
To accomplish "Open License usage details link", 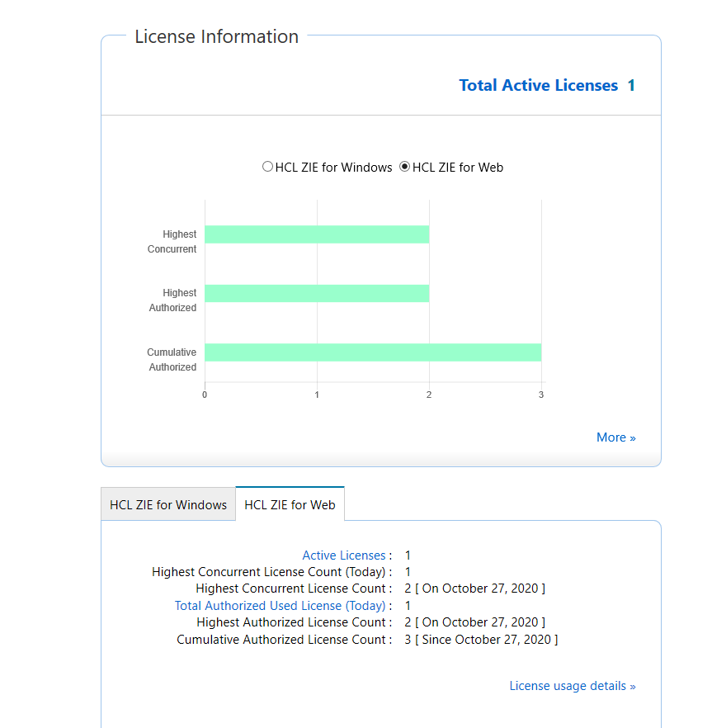I will (573, 686).
